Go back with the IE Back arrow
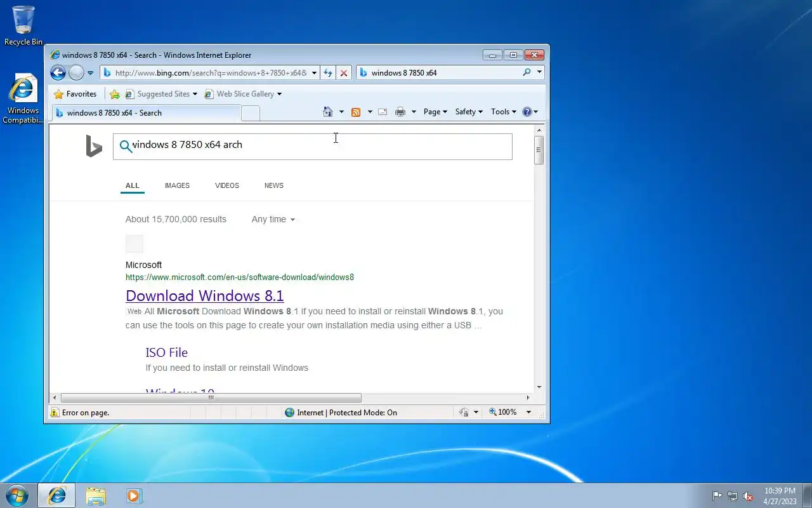The image size is (812, 508). [58, 73]
